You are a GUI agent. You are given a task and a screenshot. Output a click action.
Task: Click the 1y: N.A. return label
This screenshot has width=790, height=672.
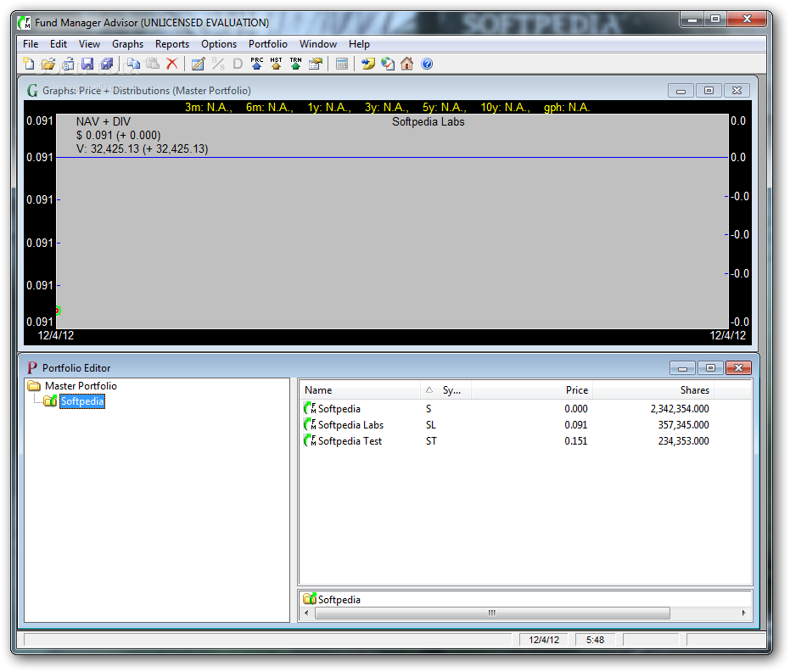coord(329,107)
